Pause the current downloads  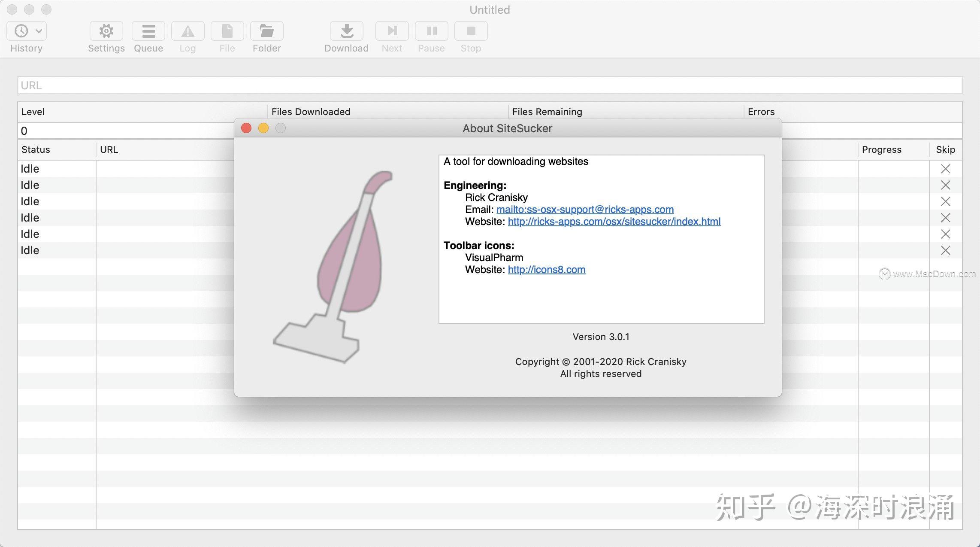pyautogui.click(x=431, y=31)
